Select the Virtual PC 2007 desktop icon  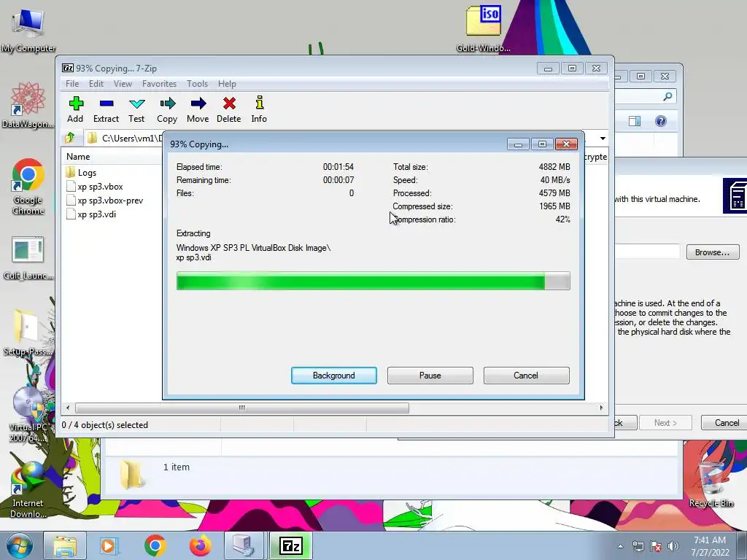pos(28,414)
